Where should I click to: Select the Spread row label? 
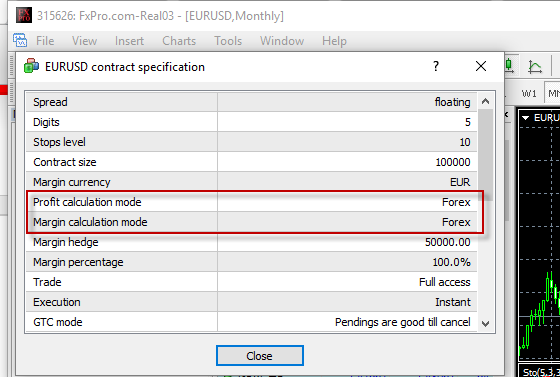(50, 102)
